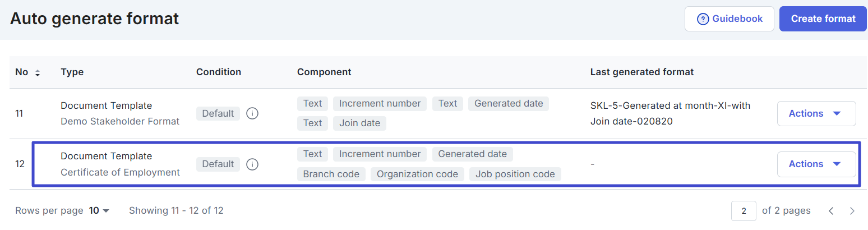The width and height of the screenshot is (868, 230).
Task: Click the info icon beside Certificate of Employment's Default
Action: click(252, 164)
